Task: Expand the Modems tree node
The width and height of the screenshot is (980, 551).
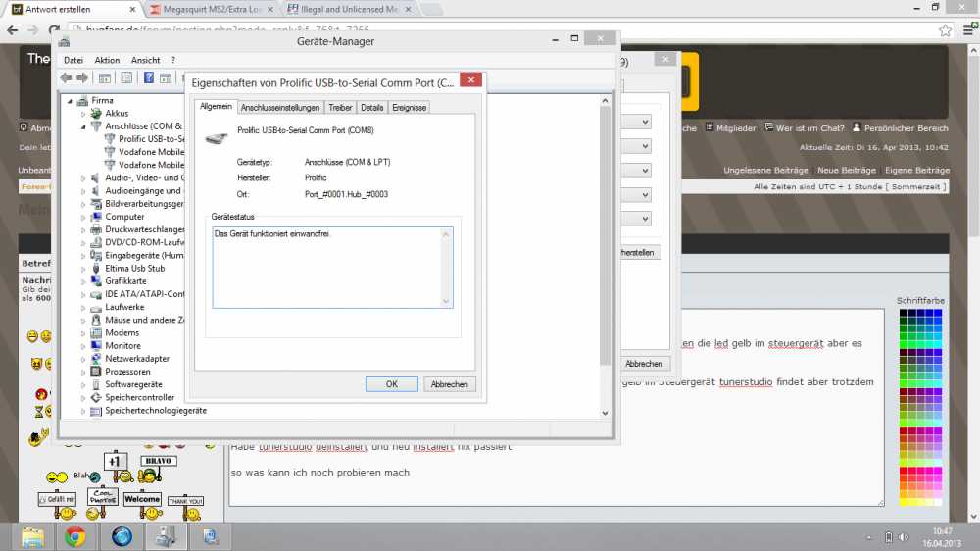Action: click(x=83, y=333)
